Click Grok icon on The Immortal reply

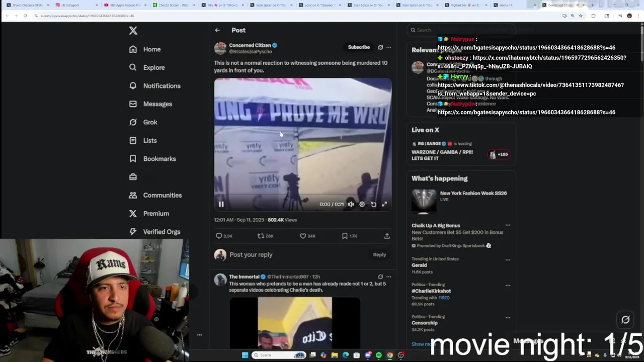point(380,277)
